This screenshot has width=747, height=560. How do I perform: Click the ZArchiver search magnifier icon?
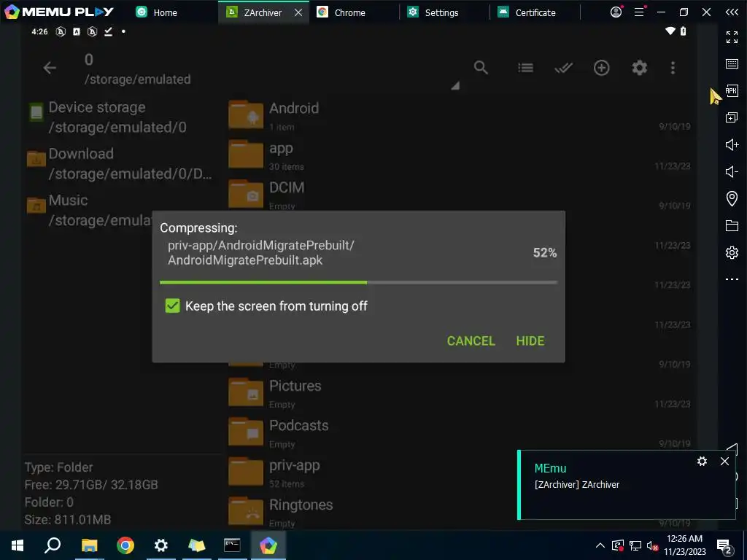point(481,68)
